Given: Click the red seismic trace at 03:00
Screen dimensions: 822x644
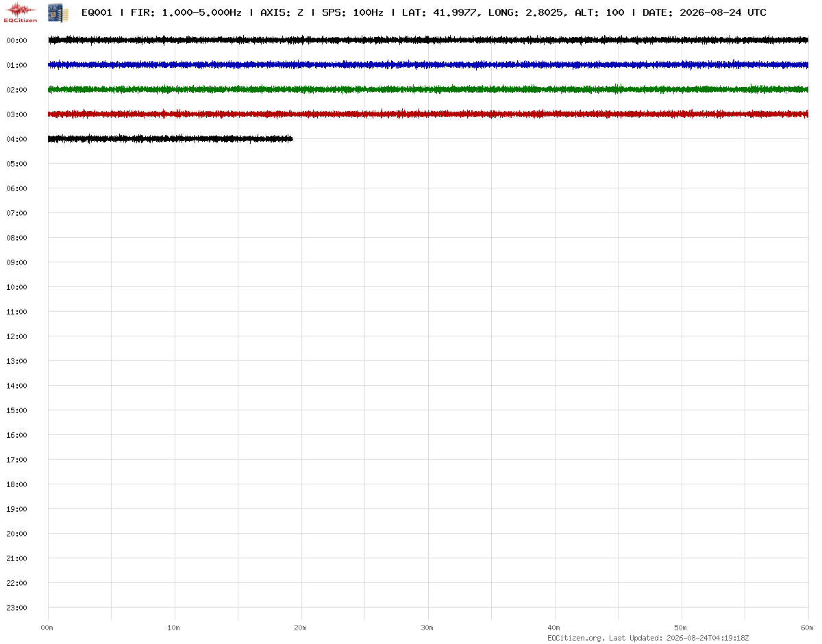Looking at the screenshot, I should tap(428, 114).
